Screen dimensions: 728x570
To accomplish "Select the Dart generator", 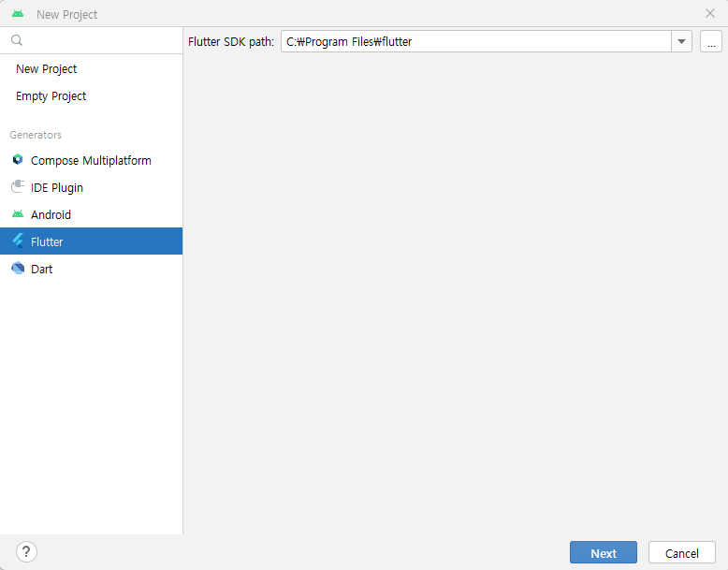I will (x=91, y=269).
